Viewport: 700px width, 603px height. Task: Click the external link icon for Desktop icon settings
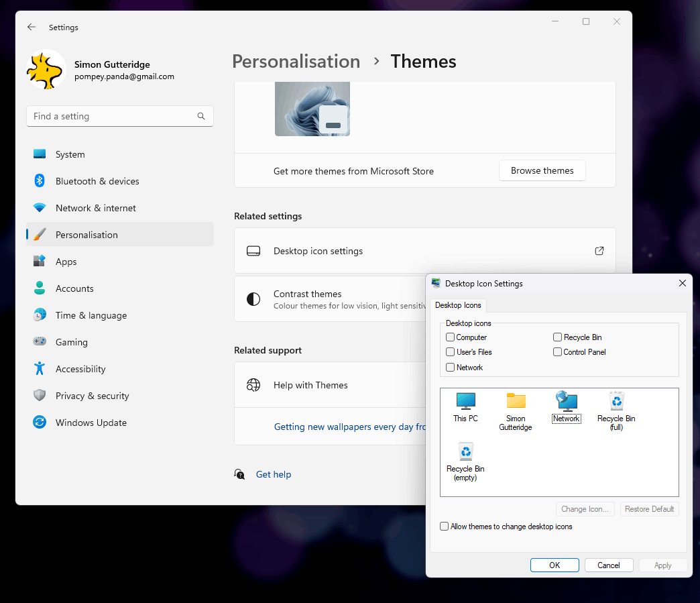click(x=599, y=251)
